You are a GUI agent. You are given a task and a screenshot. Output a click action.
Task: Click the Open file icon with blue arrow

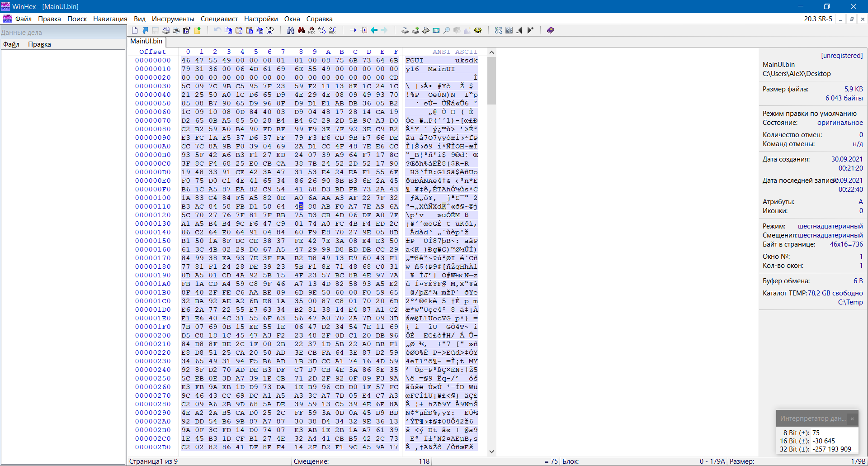[145, 30]
